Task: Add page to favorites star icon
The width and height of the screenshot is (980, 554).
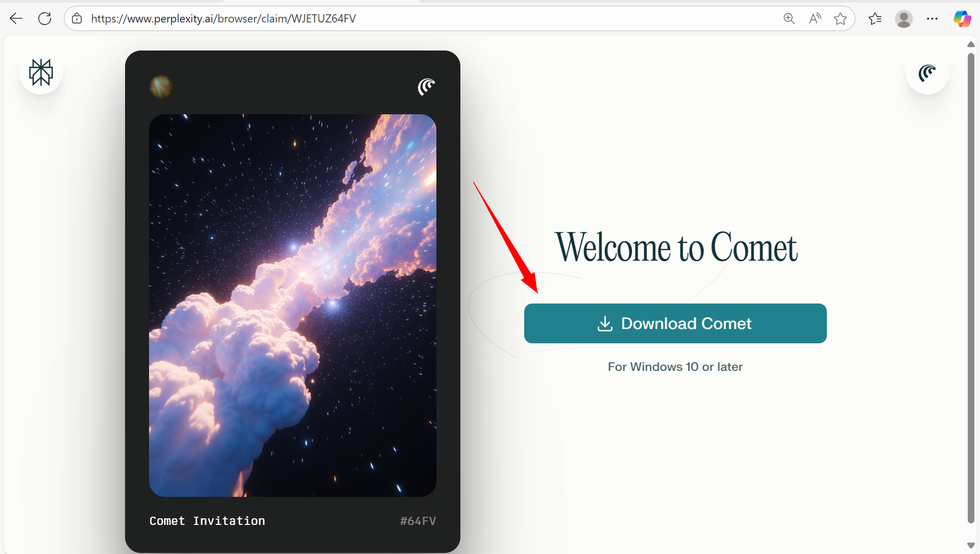Action: [840, 19]
